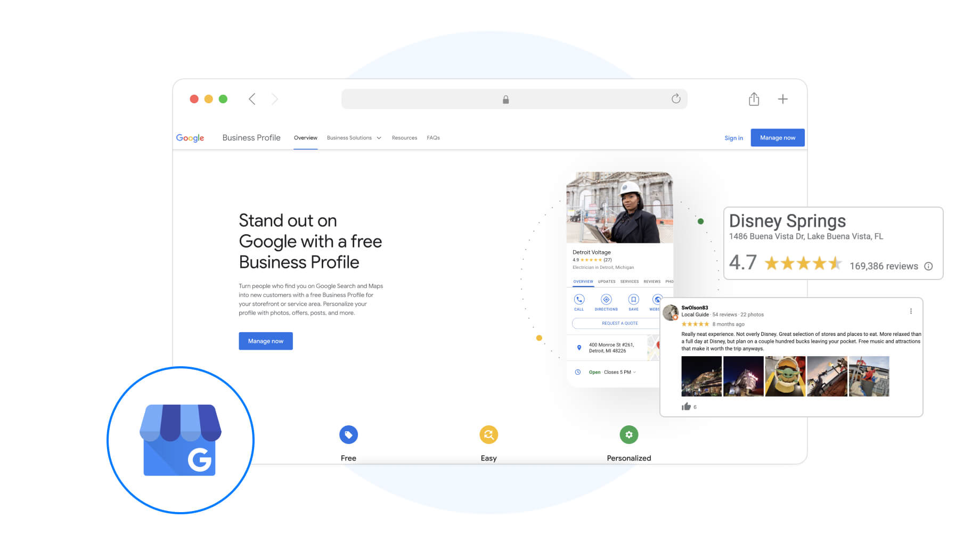Viewport: 980px width, 543px height.
Task: Open the three-dot menu on review
Action: [911, 311]
